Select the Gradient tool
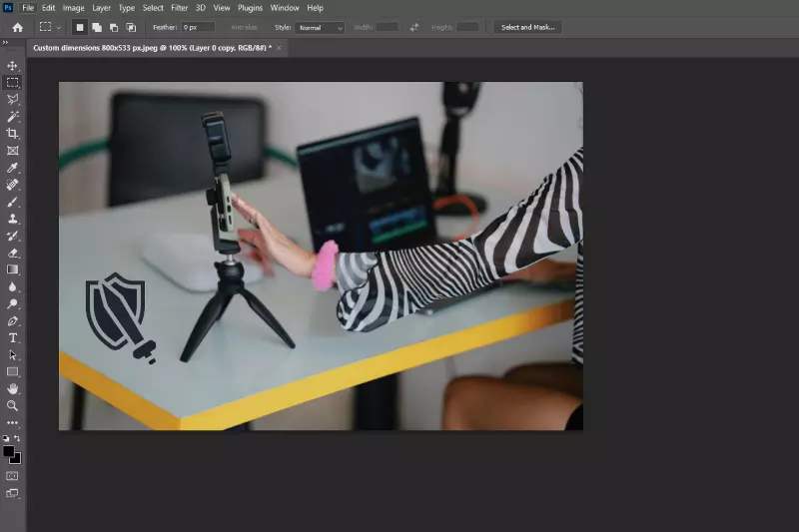799x532 pixels. pyautogui.click(x=12, y=269)
